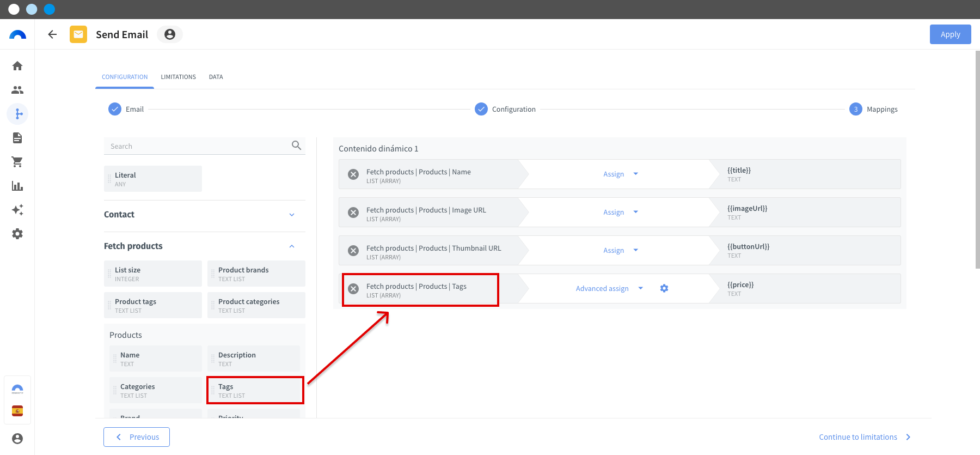980x455 pixels.
Task: Switch to the LIMITATIONS tab
Action: pyautogui.click(x=178, y=77)
